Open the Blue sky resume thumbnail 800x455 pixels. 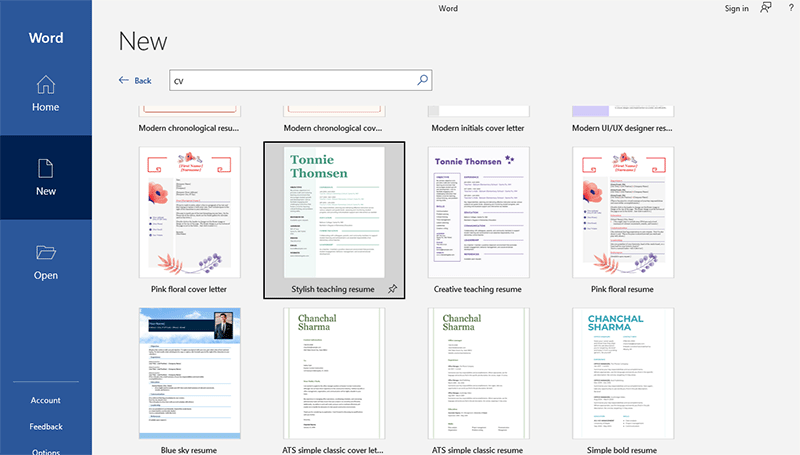point(189,373)
